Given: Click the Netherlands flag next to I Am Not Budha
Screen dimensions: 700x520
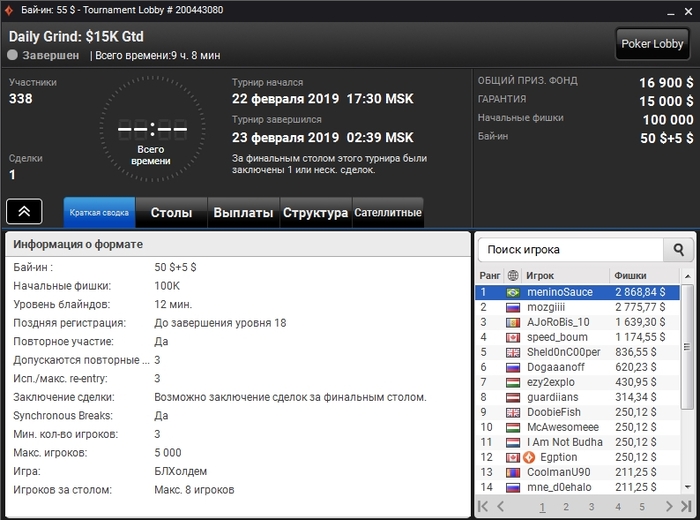Looking at the screenshot, I should click(x=512, y=442).
